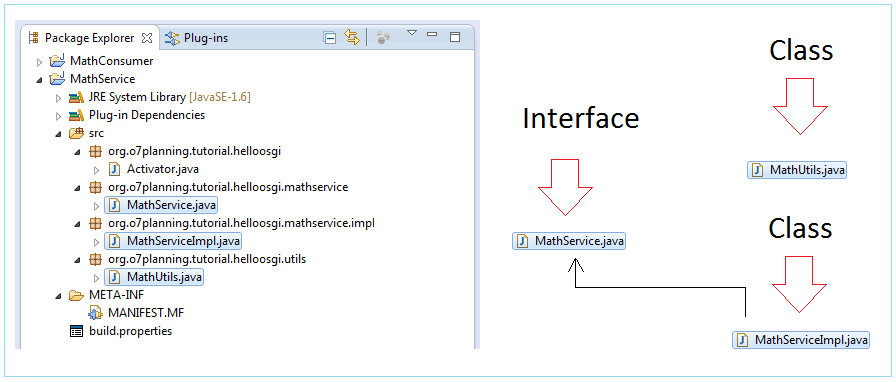Click the helloosgi.utils package icon
Screen dimensions: 896x382
pyautogui.click(x=95, y=260)
